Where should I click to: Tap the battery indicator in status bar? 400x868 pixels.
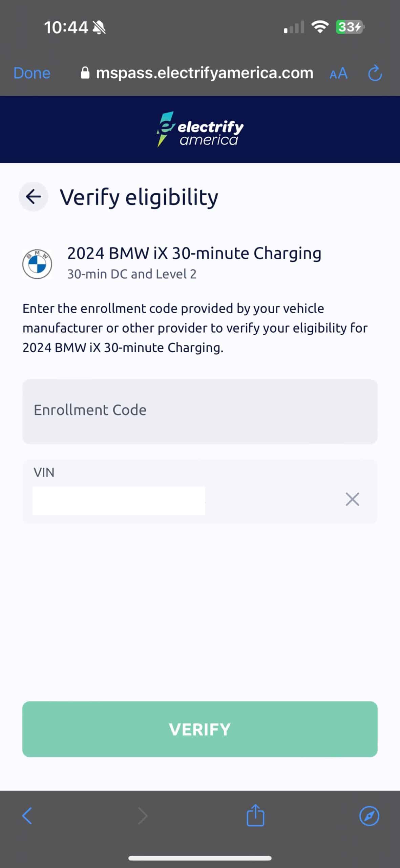tap(350, 27)
